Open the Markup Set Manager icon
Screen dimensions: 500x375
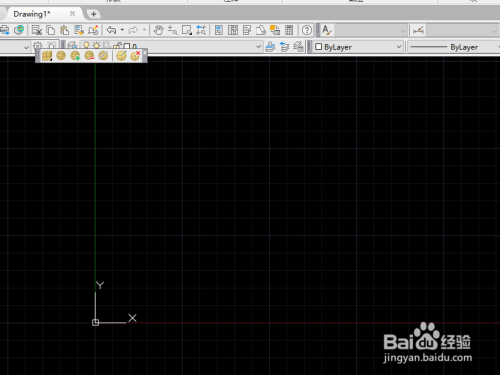(x=275, y=30)
